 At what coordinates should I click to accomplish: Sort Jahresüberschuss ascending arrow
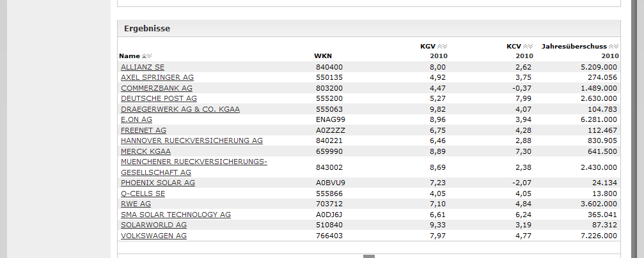(611, 47)
